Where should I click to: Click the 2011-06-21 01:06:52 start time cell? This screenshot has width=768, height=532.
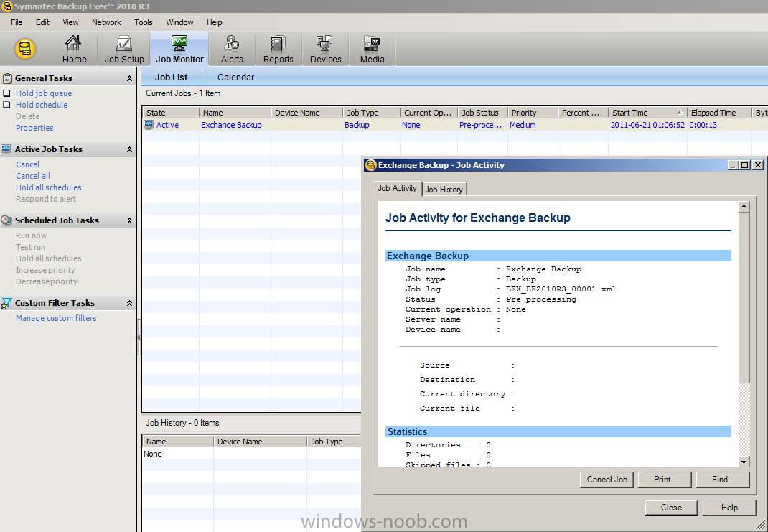tap(647, 125)
